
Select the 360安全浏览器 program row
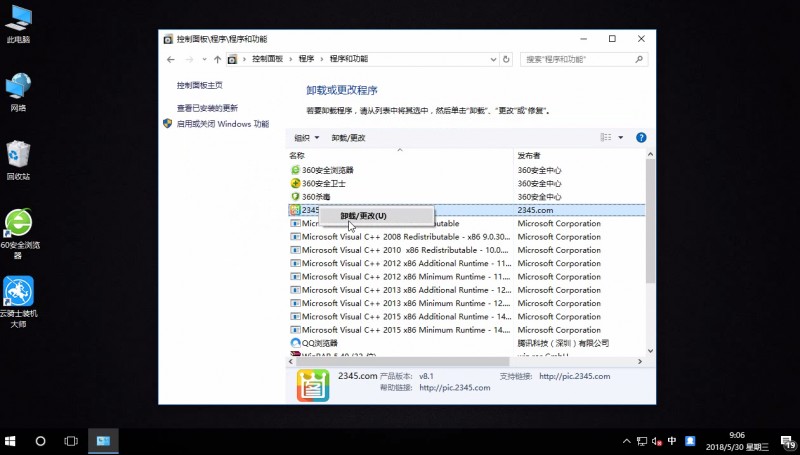click(466, 170)
